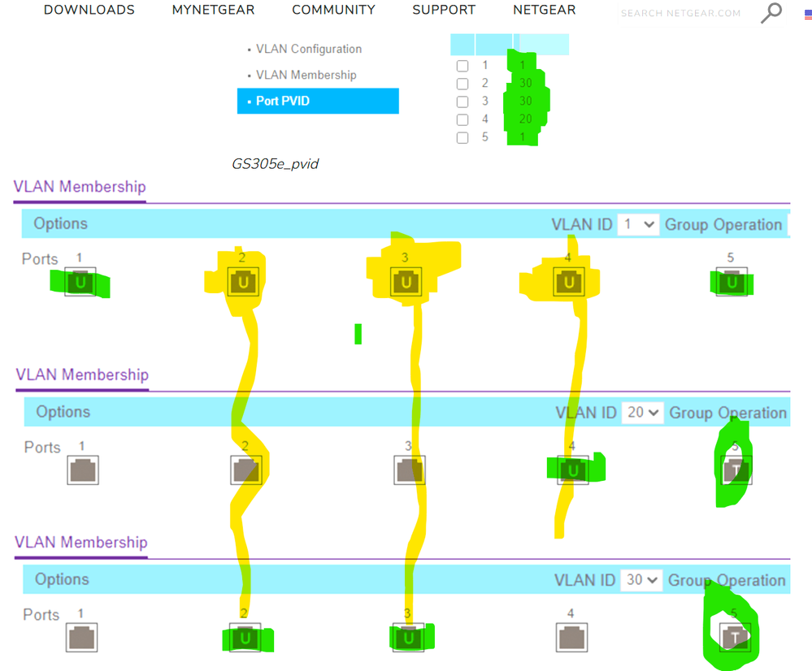Screen dimensions: 812x671
Task: Click Group Operation in VLAN 20 section
Action: [727, 413]
